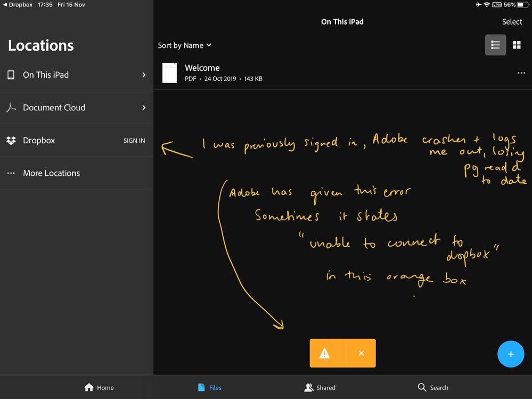
Task: Open the Search tab
Action: pos(433,388)
